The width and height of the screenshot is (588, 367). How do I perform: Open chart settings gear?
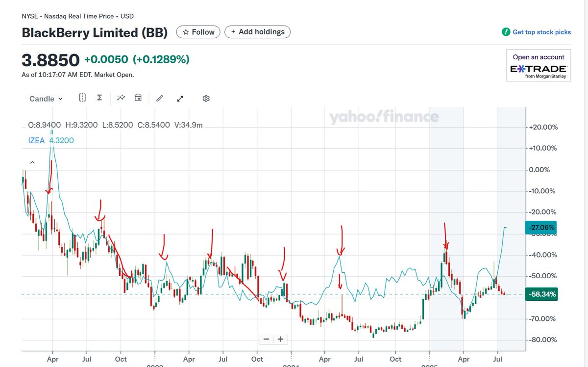tap(206, 99)
